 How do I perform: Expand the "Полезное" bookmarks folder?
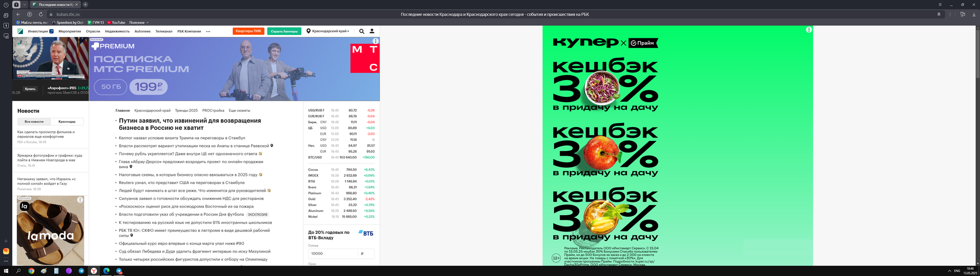(139, 23)
